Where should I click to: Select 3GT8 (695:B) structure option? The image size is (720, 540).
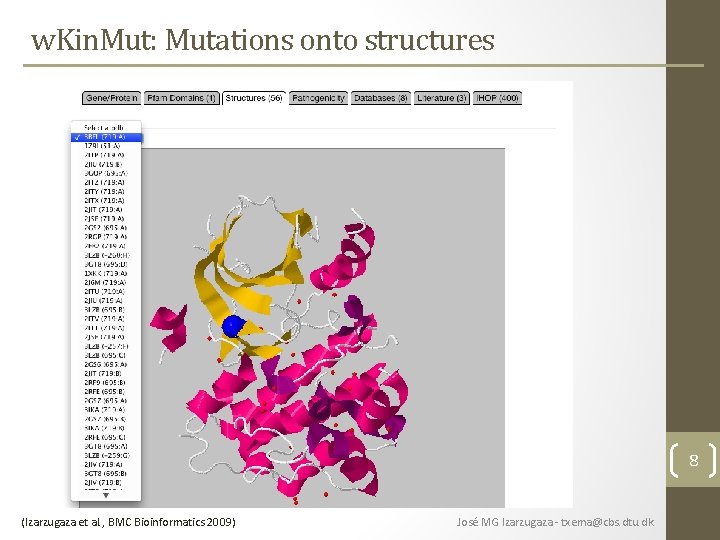(x=106, y=473)
